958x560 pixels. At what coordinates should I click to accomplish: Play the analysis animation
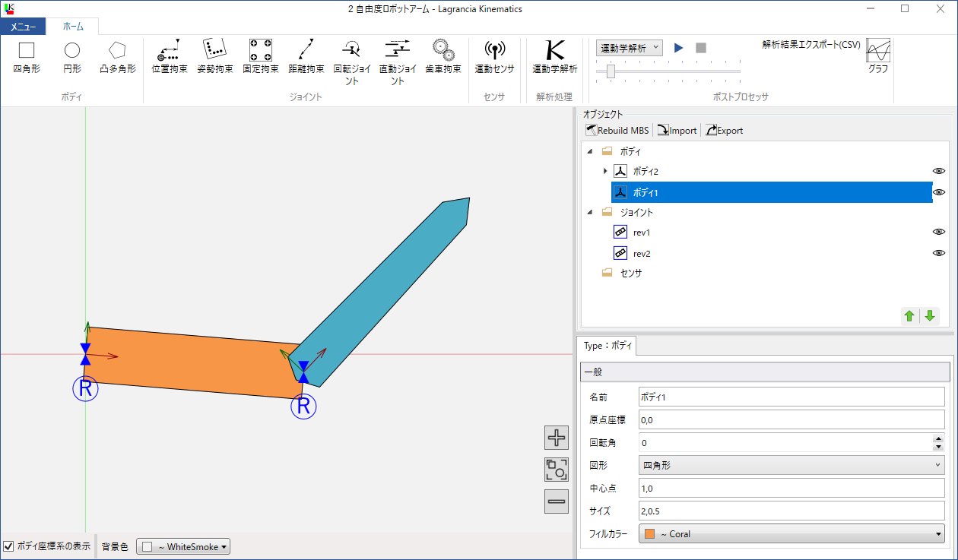(x=679, y=48)
